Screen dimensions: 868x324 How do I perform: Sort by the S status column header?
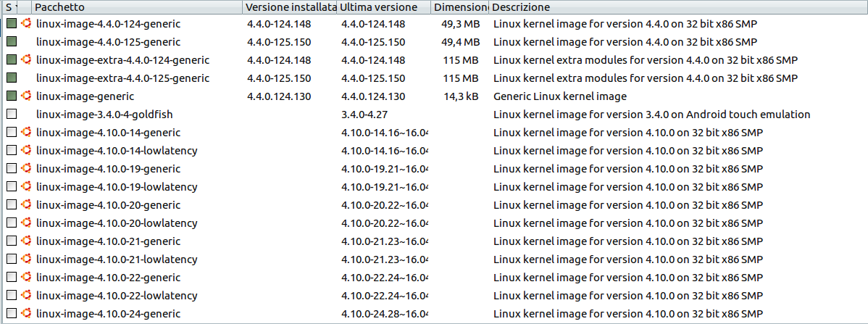[10, 7]
